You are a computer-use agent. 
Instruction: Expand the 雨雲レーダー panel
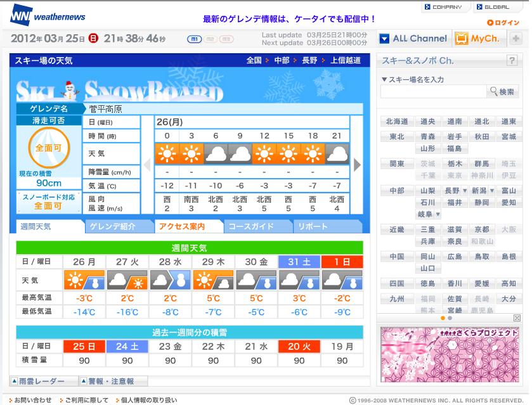pyautogui.click(x=44, y=382)
